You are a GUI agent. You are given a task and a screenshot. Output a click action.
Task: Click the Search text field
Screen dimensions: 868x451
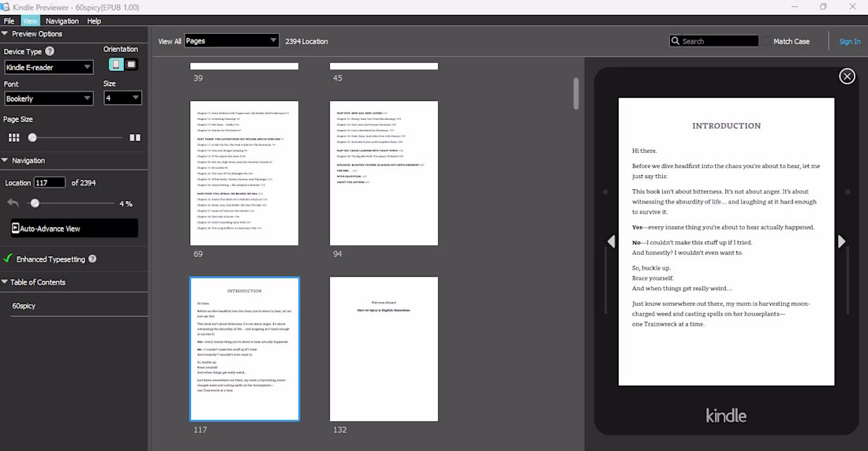(719, 41)
